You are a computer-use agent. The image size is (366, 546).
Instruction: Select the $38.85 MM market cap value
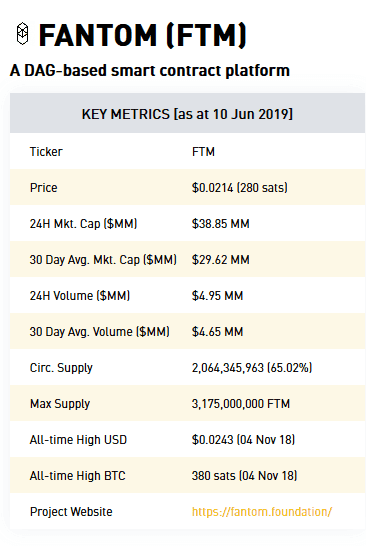pyautogui.click(x=220, y=224)
